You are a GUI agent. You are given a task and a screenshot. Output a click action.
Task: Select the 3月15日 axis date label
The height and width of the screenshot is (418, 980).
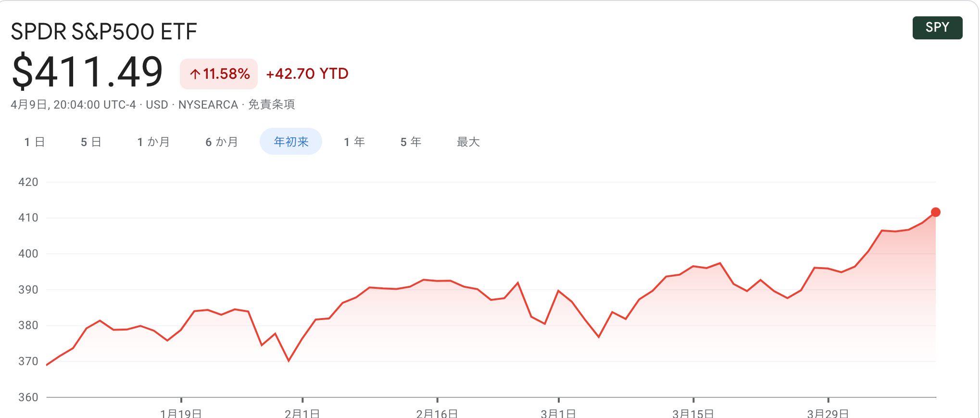693,412
